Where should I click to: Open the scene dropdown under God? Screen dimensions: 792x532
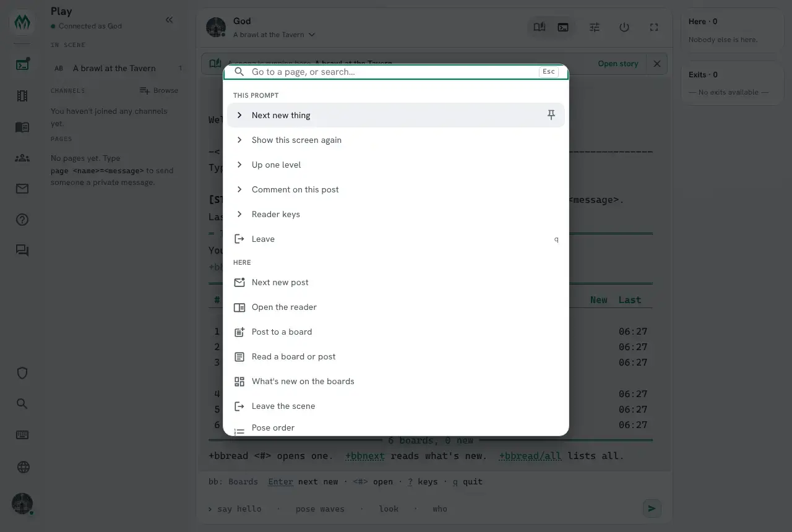pos(274,35)
